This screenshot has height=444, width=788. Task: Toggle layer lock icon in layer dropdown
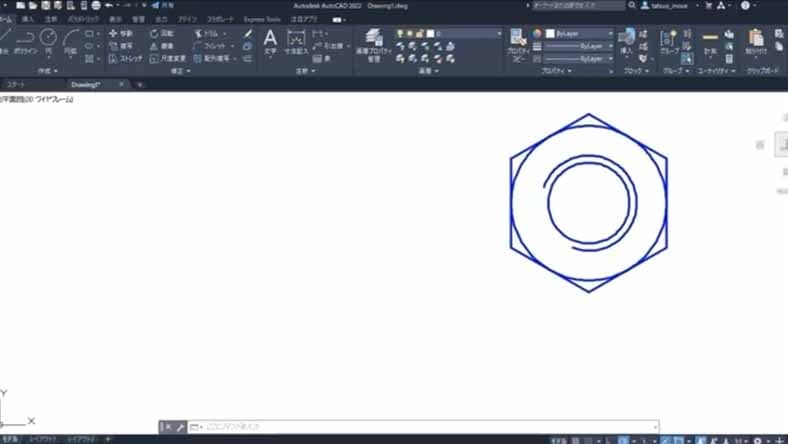pyautogui.click(x=420, y=33)
